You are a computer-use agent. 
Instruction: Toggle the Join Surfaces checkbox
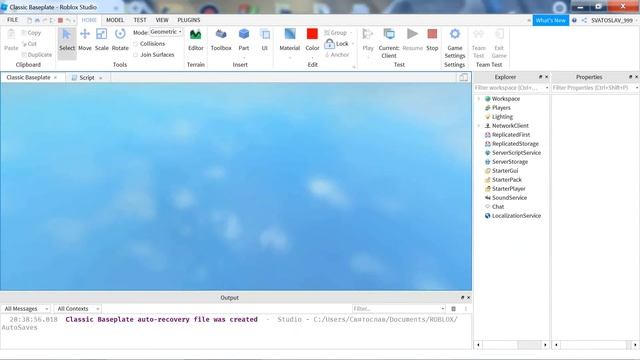136,55
